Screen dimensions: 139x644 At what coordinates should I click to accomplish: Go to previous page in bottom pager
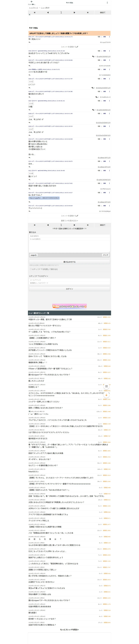click(x=48, y=225)
